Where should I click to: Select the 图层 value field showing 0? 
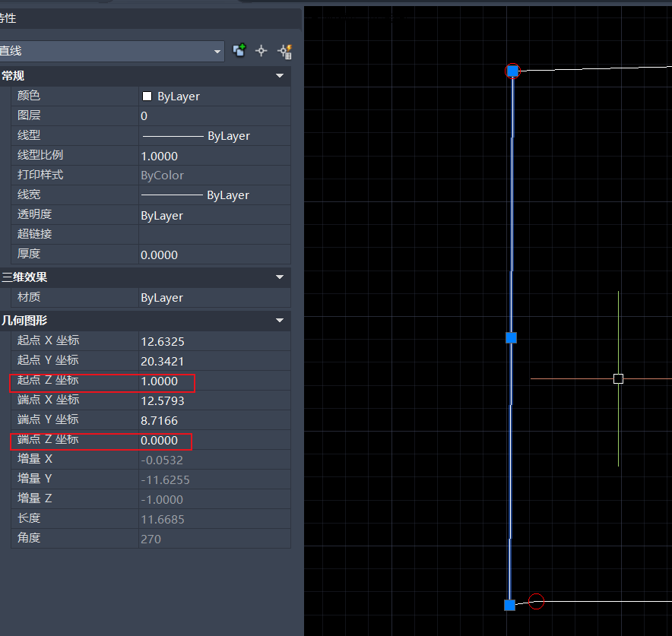click(213, 116)
